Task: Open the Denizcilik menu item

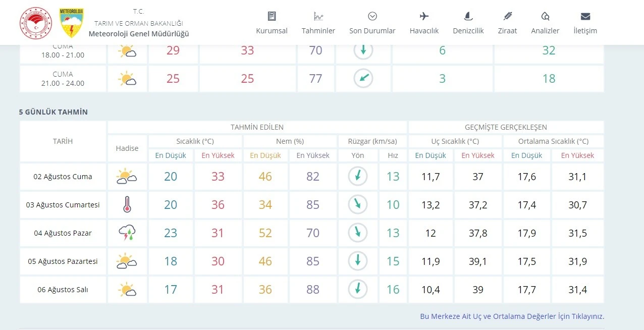Action: click(x=468, y=31)
